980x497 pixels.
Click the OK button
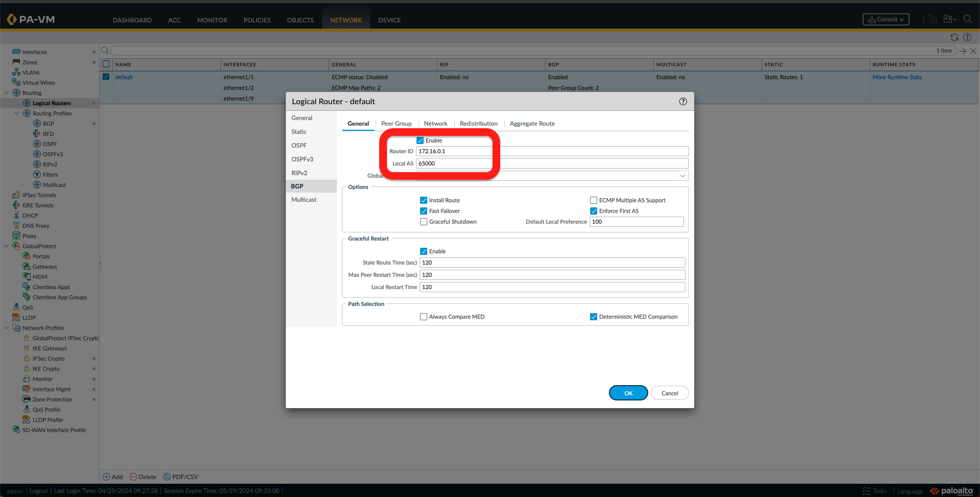[x=628, y=393]
